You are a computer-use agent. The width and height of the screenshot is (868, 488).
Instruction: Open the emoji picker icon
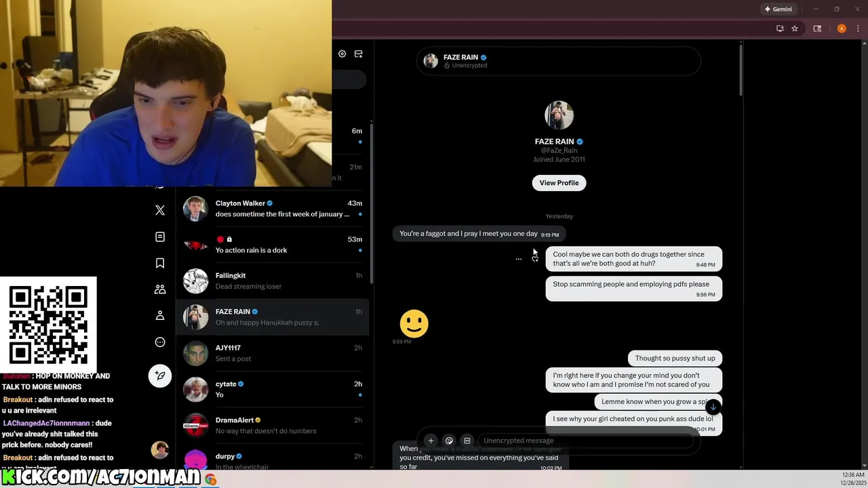tap(449, 441)
